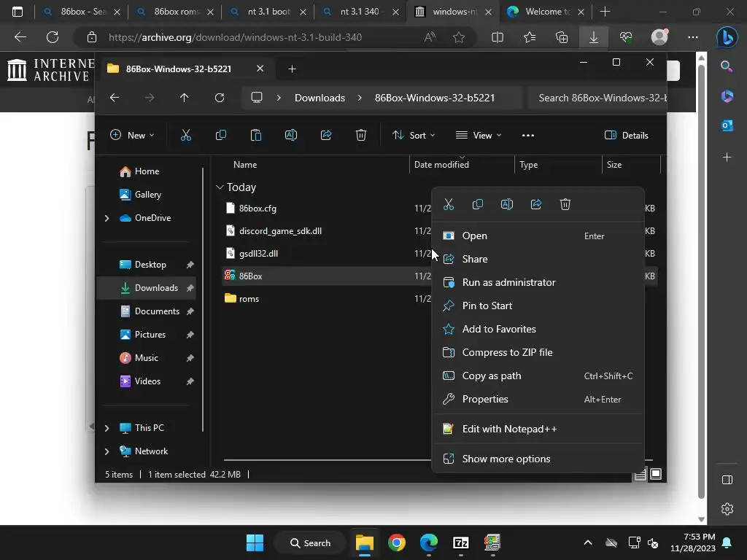747x560 pixels.
Task: Show hidden system tray icons
Action: pyautogui.click(x=588, y=542)
